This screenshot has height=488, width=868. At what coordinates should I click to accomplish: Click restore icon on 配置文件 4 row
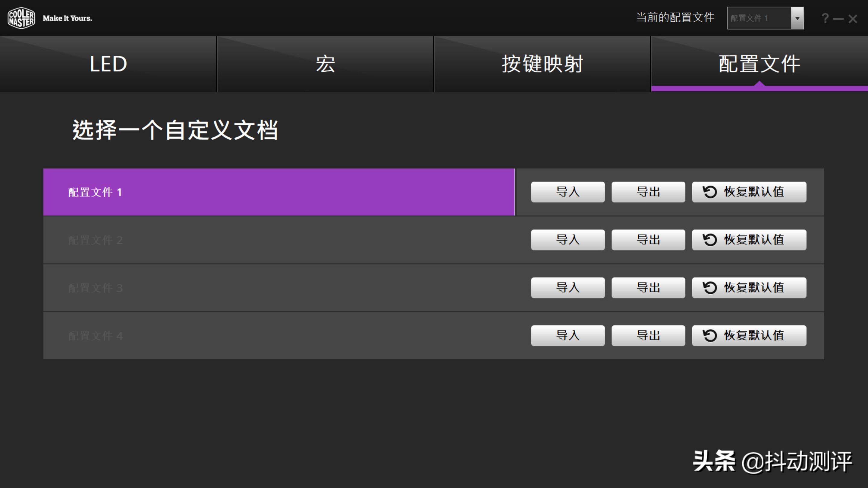point(710,336)
